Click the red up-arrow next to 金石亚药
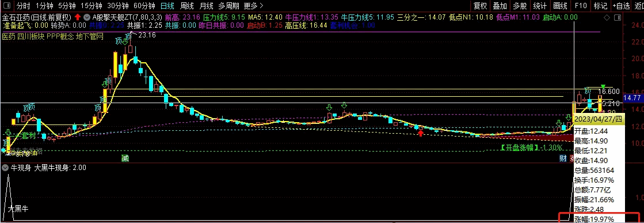The image size is (644, 223). (78, 18)
